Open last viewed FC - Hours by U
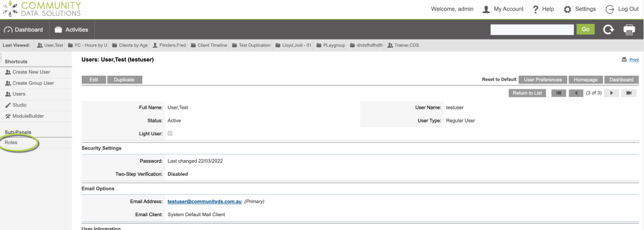644x230 pixels. pyautogui.click(x=87, y=45)
